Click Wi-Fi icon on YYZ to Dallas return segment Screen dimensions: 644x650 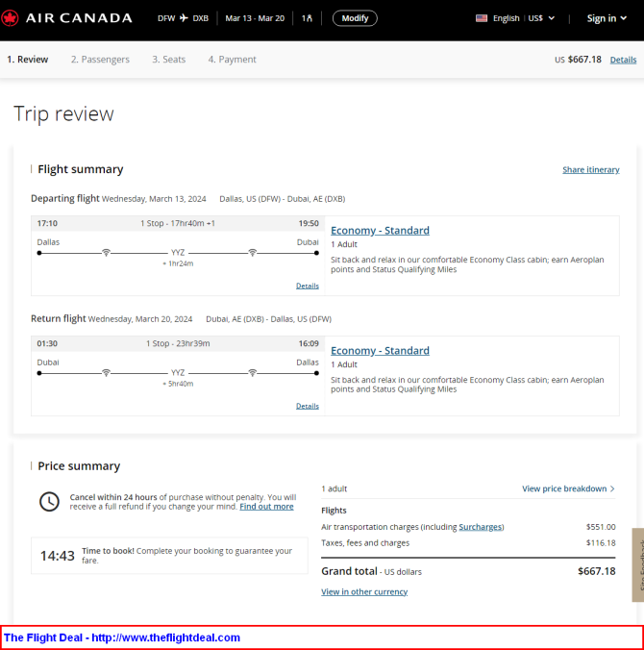coord(253,373)
